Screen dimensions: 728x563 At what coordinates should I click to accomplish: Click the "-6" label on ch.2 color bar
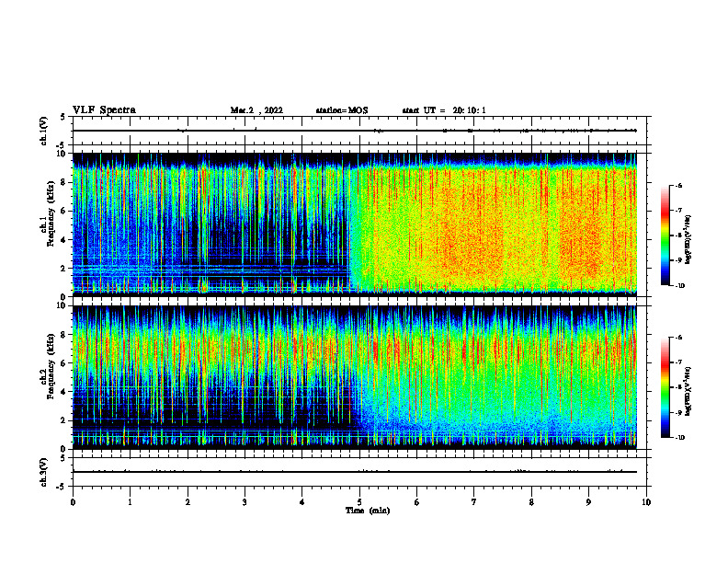(x=678, y=338)
